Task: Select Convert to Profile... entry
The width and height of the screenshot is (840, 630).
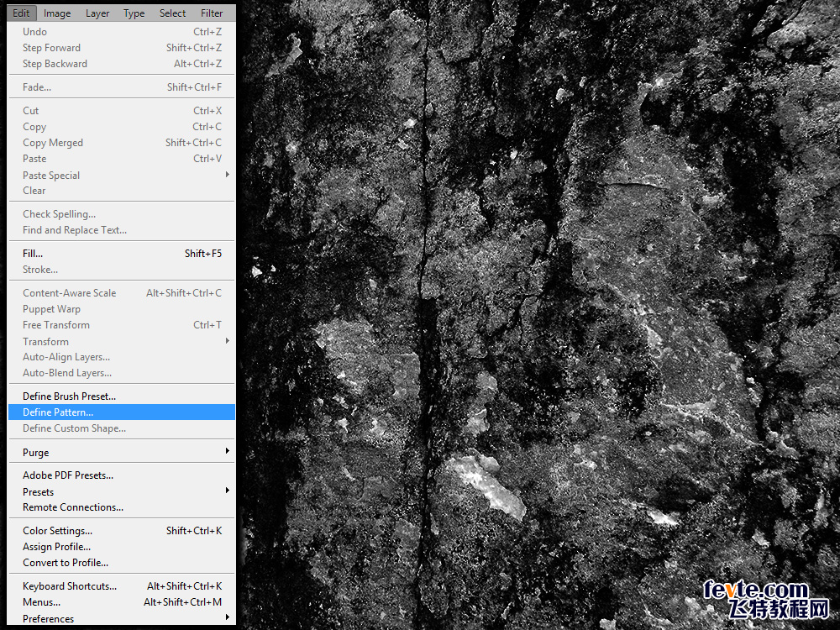Action: point(122,563)
